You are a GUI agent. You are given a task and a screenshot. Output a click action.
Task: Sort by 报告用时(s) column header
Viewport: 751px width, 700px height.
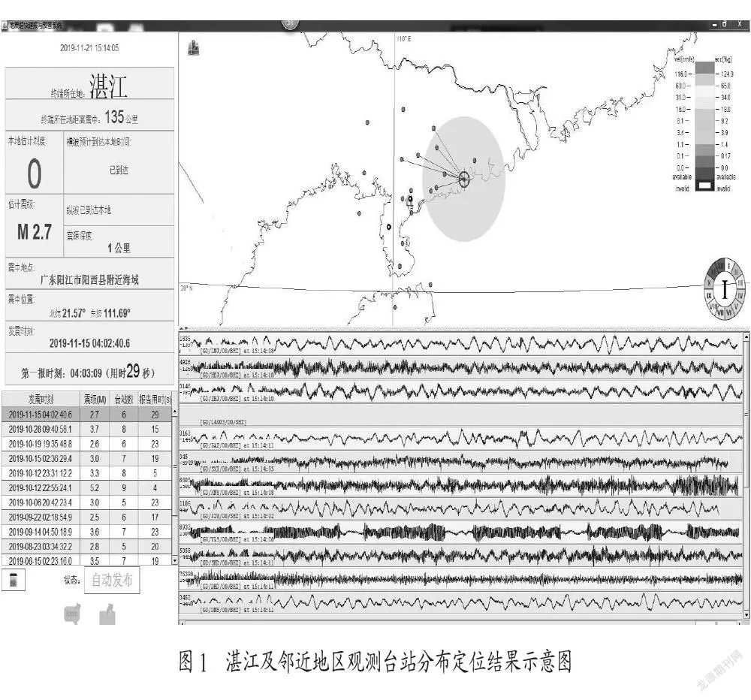(x=155, y=400)
